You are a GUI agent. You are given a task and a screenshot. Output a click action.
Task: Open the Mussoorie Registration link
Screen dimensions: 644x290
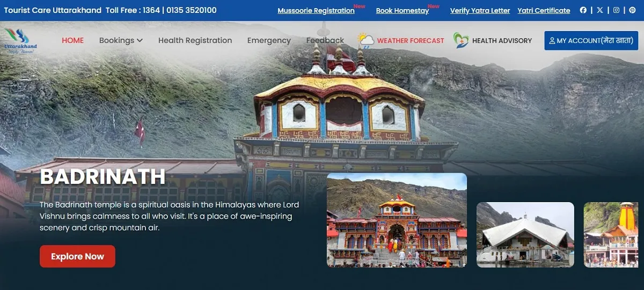(316, 11)
